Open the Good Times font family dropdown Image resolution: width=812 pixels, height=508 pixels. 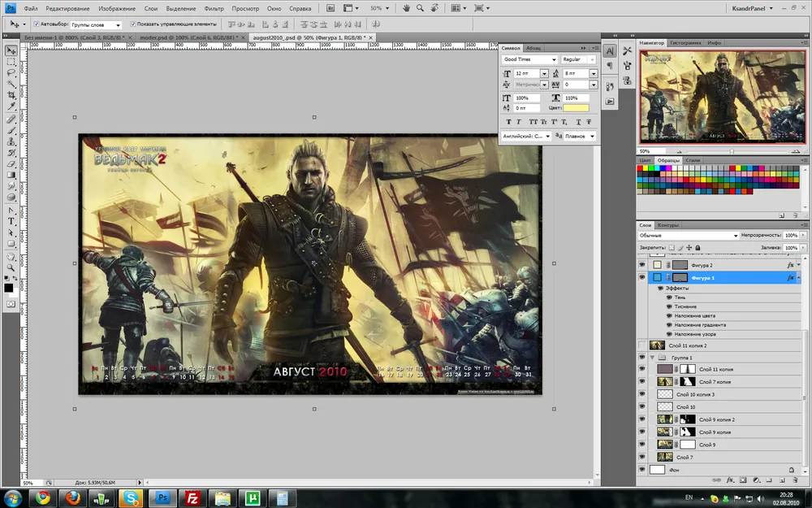click(553, 60)
